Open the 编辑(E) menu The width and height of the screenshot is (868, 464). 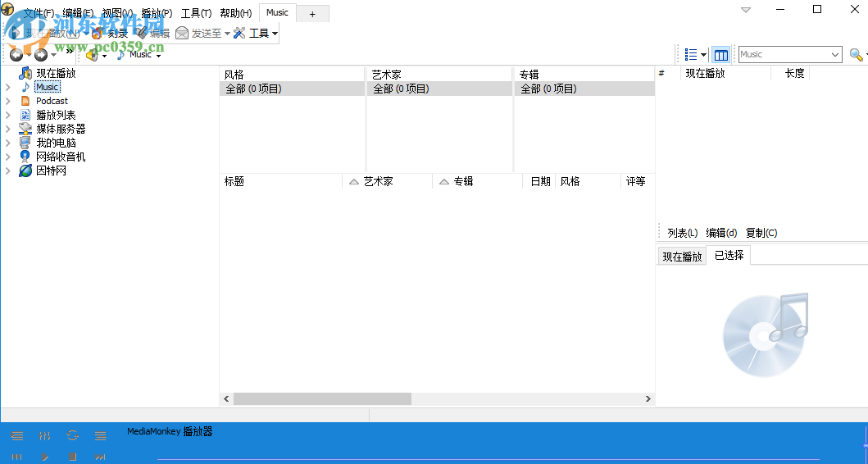78,13
